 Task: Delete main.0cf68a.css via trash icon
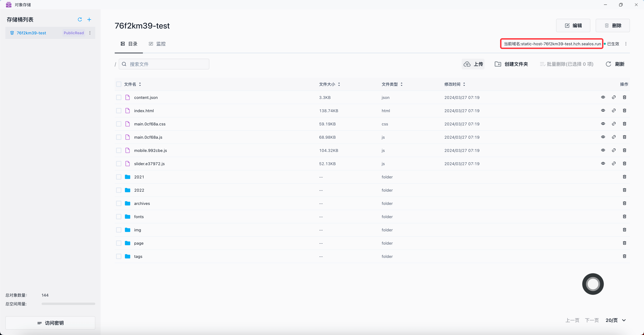click(x=625, y=124)
